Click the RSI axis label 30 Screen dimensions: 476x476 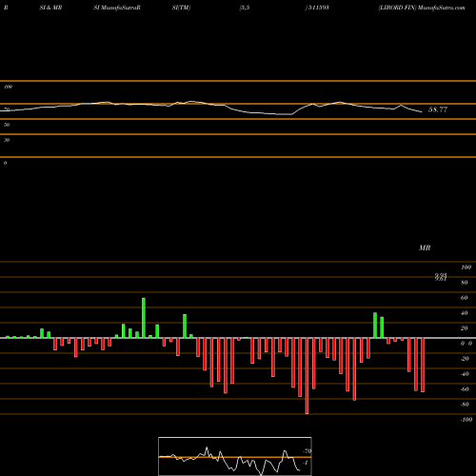tap(7, 140)
